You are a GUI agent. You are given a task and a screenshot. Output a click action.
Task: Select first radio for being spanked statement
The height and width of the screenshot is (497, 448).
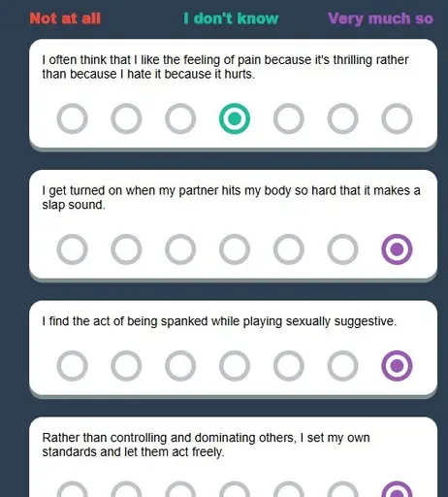tap(72, 366)
